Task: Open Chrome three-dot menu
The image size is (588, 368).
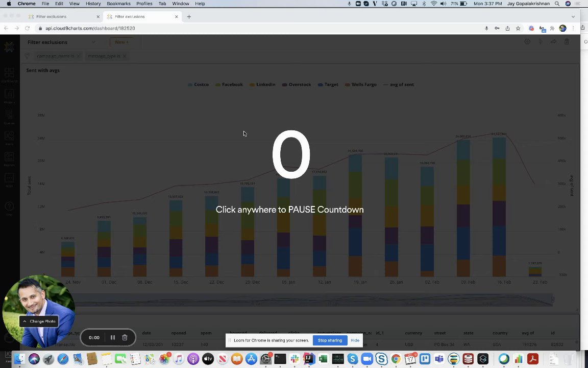Action: [573, 28]
